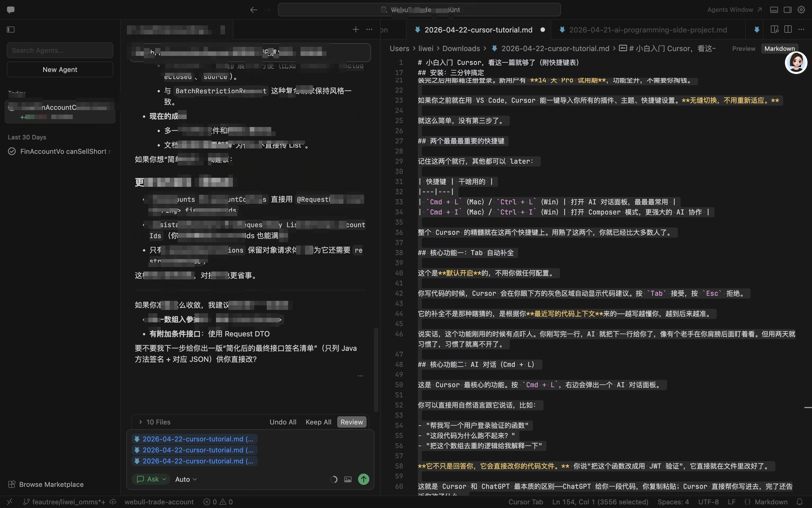Click webull-trade-account in status bar
812x508 pixels.
point(159,502)
